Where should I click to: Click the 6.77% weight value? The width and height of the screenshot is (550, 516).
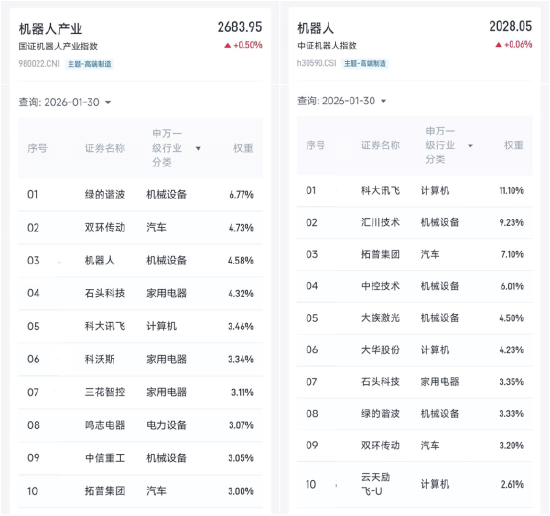(x=242, y=195)
